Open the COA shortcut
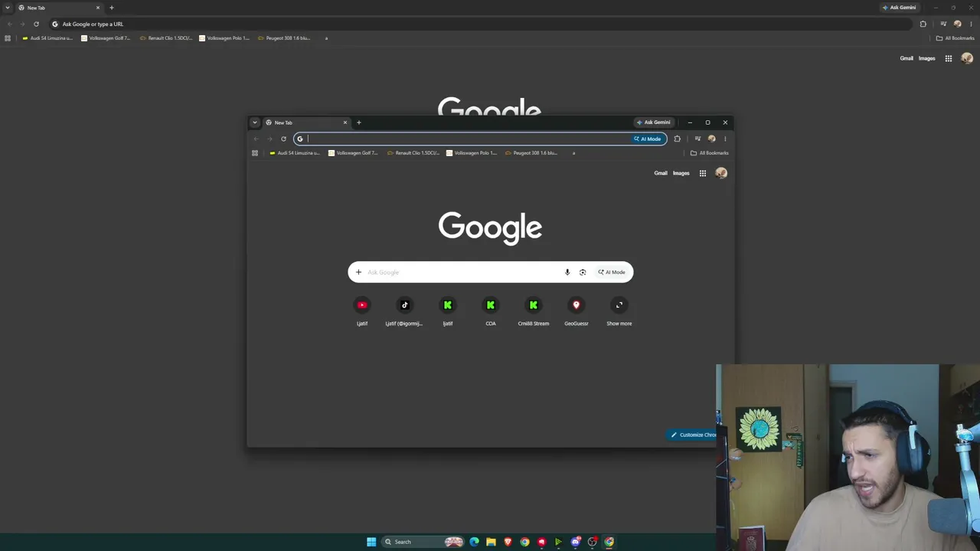Viewport: 980px width, 551px height. coord(491,311)
